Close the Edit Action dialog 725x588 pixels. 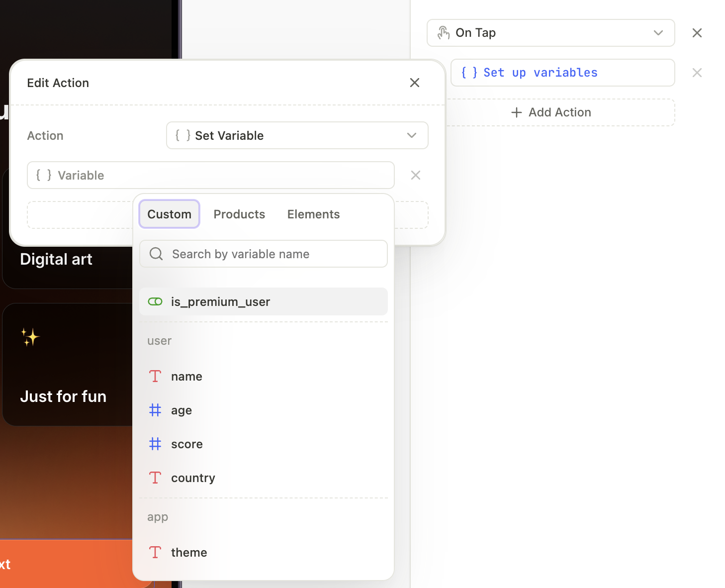(x=415, y=83)
